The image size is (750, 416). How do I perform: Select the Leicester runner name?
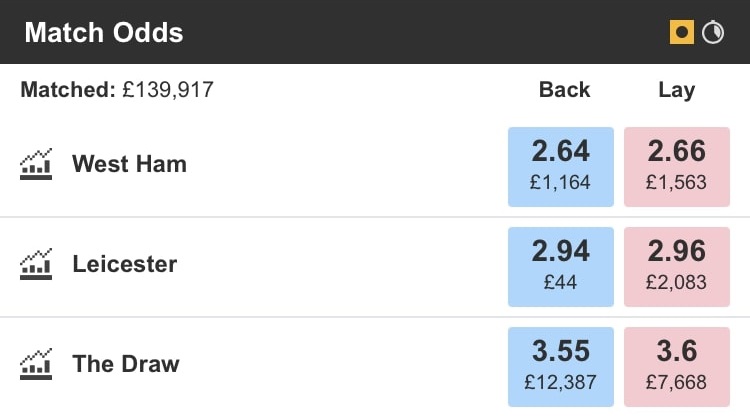tap(124, 264)
